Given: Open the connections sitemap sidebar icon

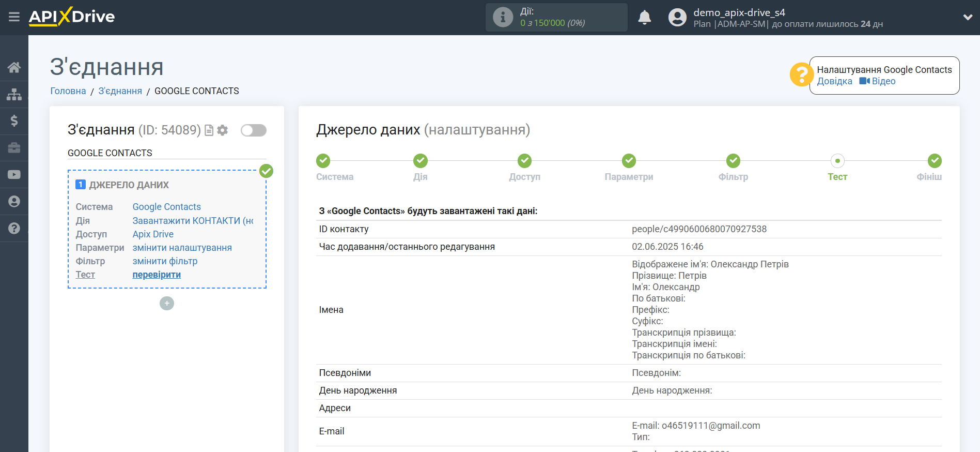Looking at the screenshot, I should tap(14, 94).
